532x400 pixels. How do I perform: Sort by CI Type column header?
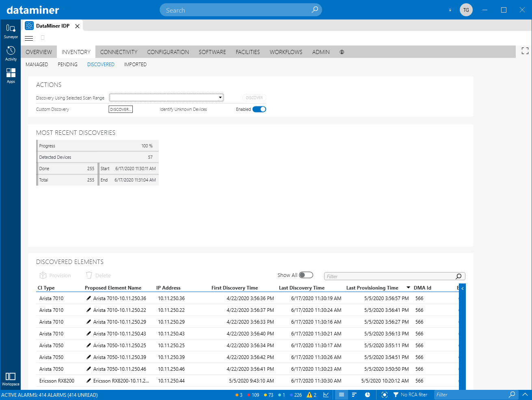(x=46, y=288)
